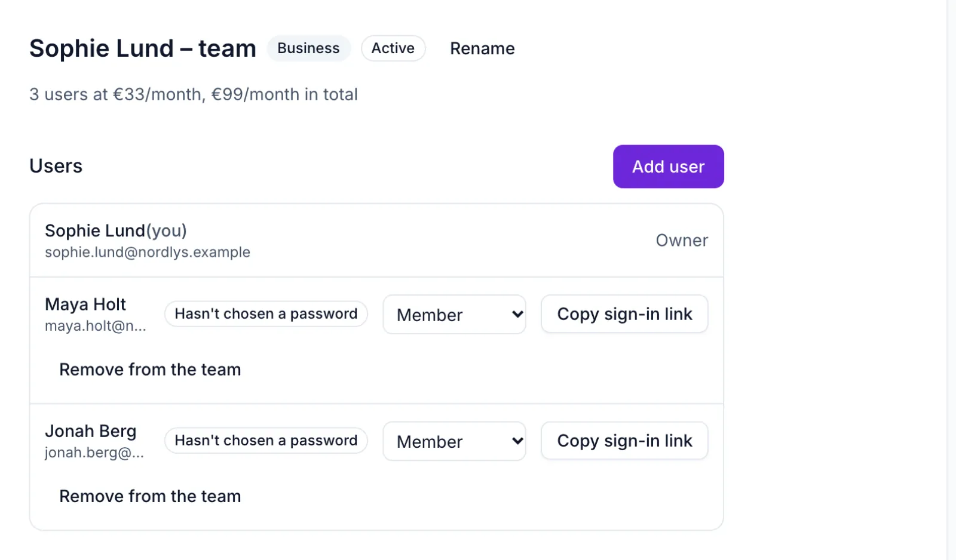Image resolution: width=956 pixels, height=560 pixels.
Task: Rename the Sophie Lund team
Action: pos(482,48)
